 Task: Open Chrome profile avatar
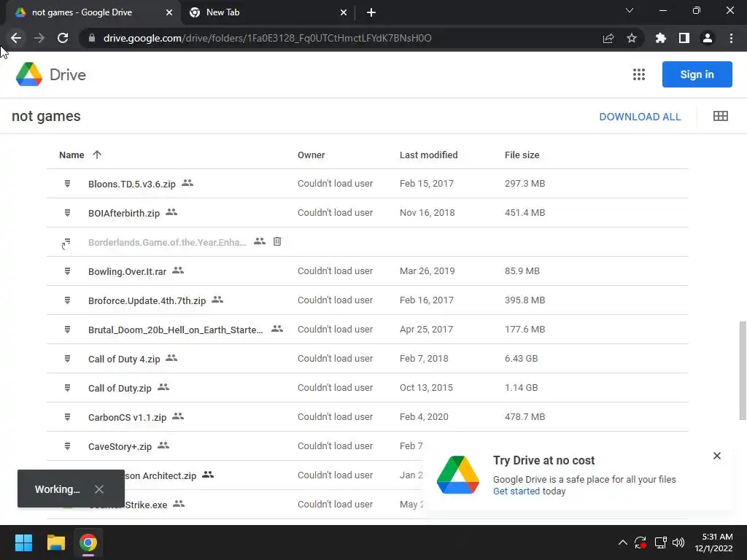pos(707,38)
